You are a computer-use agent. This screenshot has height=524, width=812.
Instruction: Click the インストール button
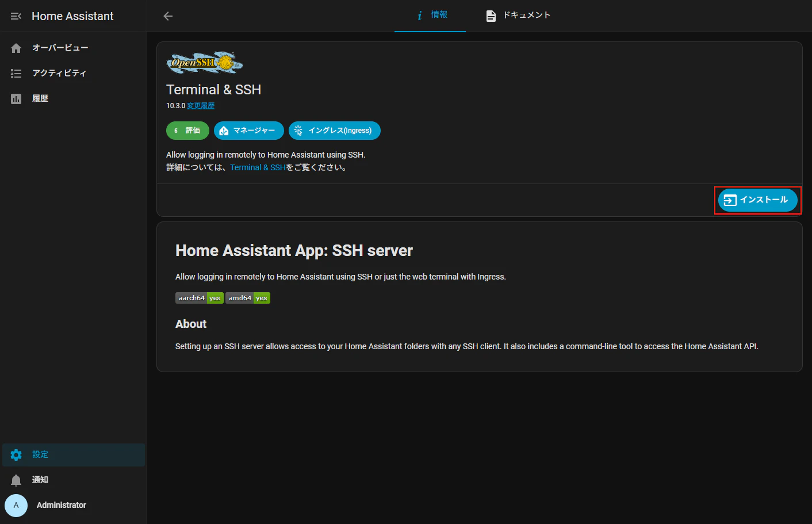point(758,200)
